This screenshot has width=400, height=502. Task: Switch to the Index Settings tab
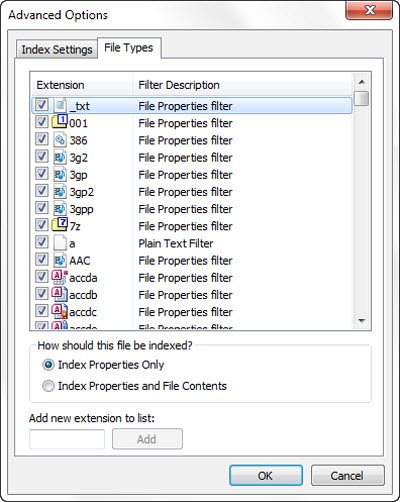pyautogui.click(x=57, y=50)
